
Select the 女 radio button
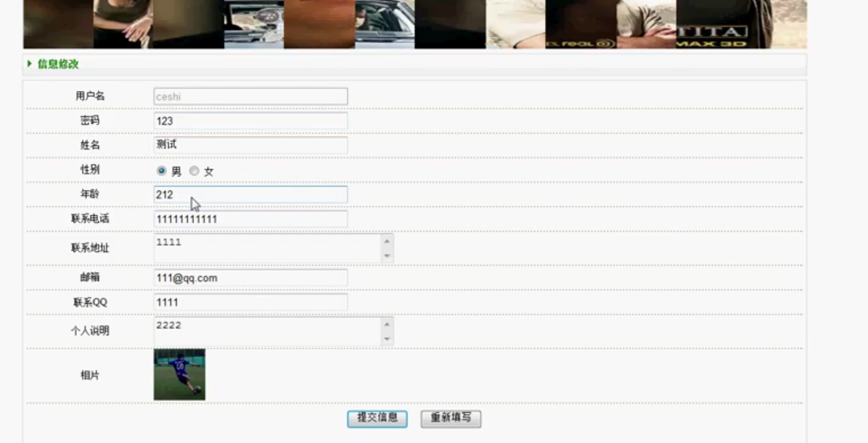(x=194, y=171)
